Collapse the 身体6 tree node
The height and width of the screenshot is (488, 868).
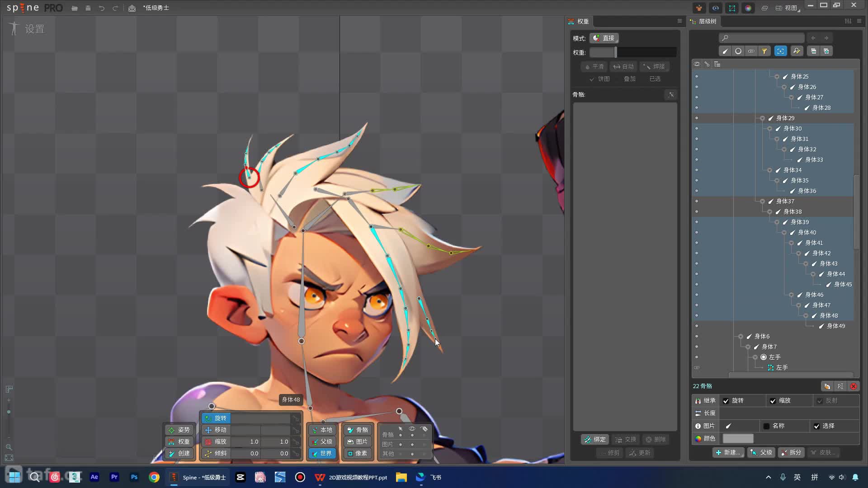click(x=741, y=337)
